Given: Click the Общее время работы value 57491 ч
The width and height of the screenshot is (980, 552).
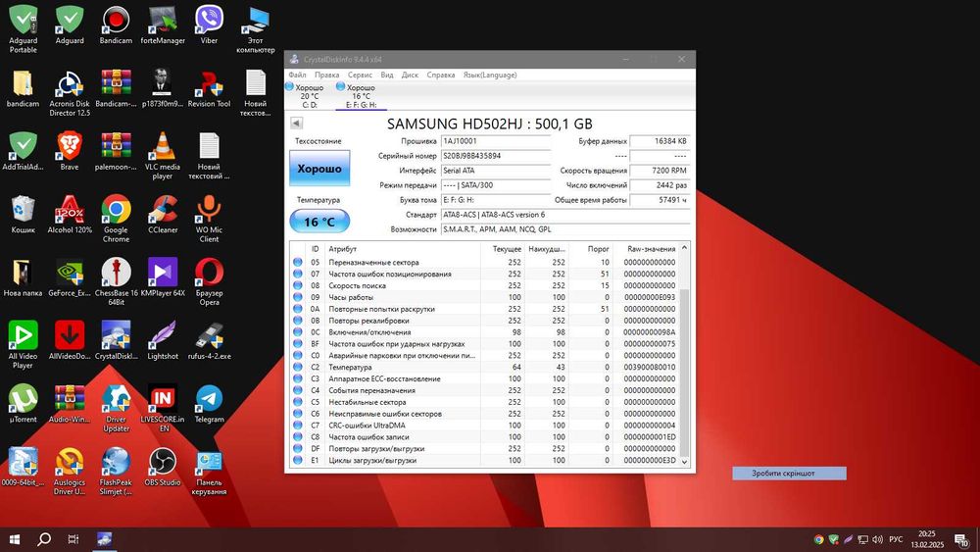Looking at the screenshot, I should click(660, 200).
